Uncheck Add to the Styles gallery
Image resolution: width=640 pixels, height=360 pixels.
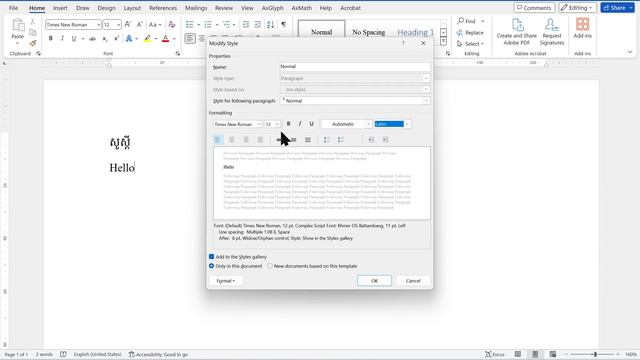click(211, 257)
